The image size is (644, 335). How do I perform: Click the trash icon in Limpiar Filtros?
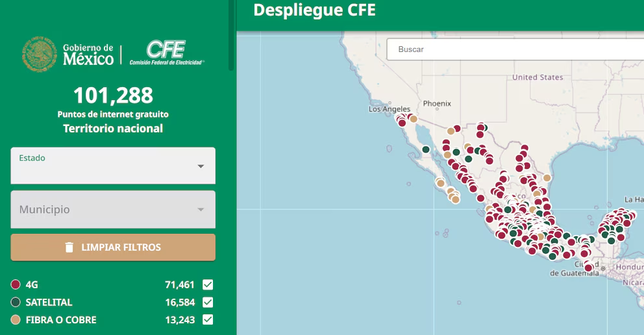69,247
